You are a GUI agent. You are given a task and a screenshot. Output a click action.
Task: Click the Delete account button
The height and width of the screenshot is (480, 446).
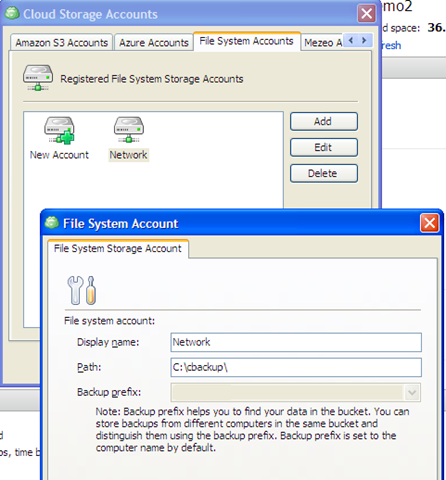coord(324,173)
